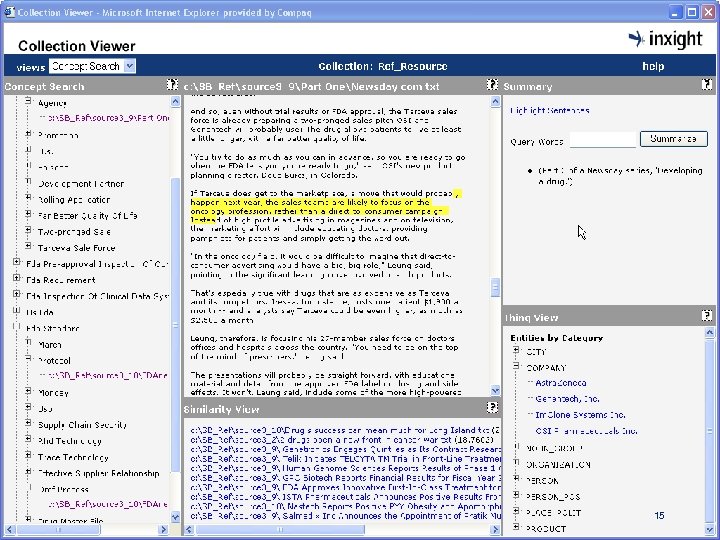720x540 pixels.
Task: Expand the Tarceva Sale Force node
Action: 28,247
